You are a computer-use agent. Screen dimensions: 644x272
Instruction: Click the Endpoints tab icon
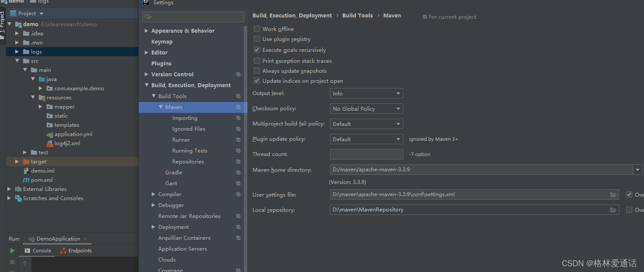[63, 251]
